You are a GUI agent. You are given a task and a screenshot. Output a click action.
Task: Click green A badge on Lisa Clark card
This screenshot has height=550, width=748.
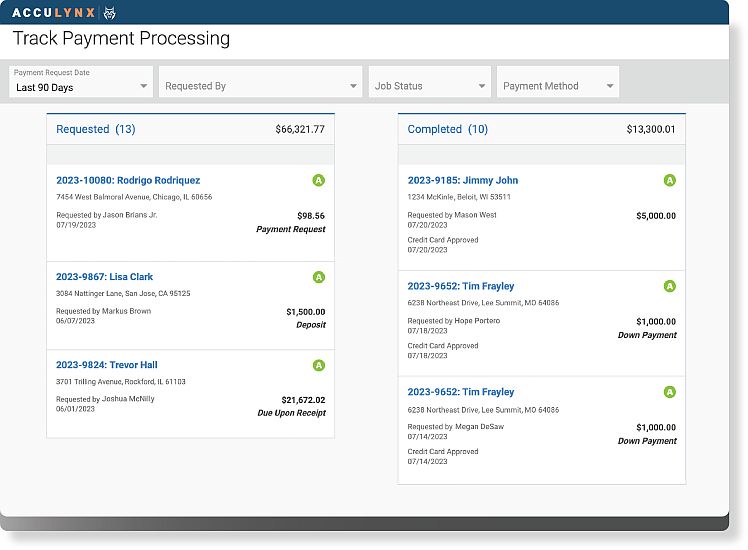(x=319, y=277)
